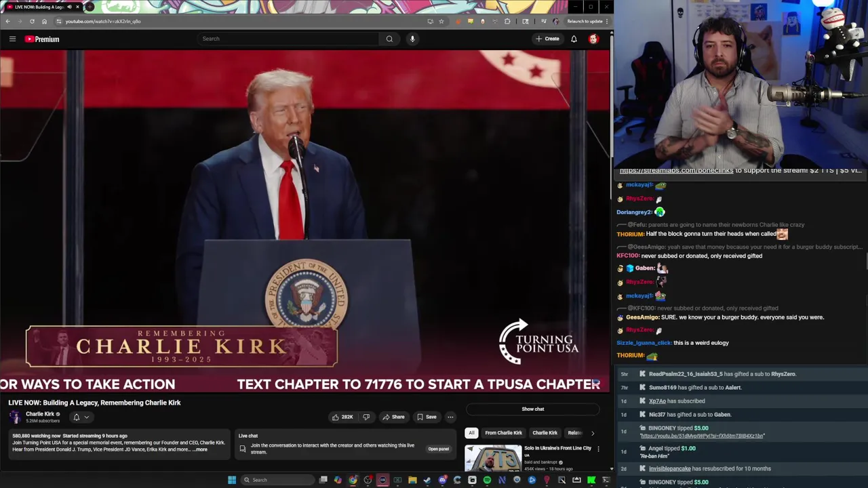
Task: Go to YouTube Premium home logo
Action: click(42, 39)
